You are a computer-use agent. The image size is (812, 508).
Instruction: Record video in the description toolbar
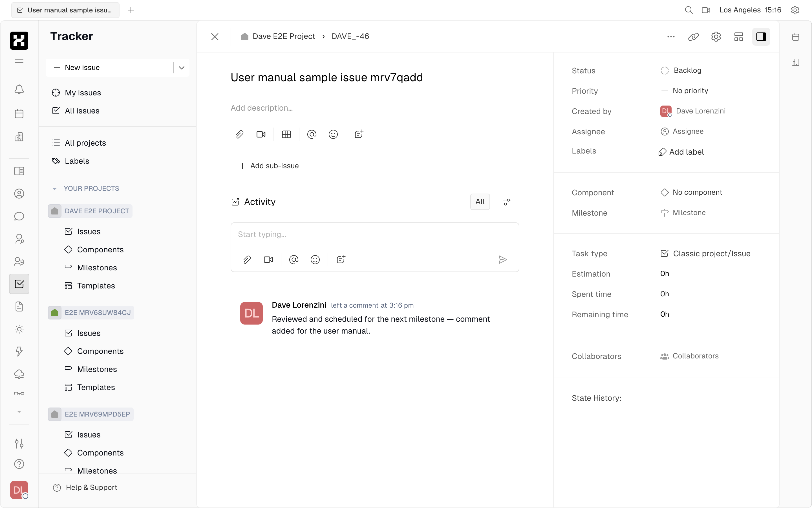261,134
